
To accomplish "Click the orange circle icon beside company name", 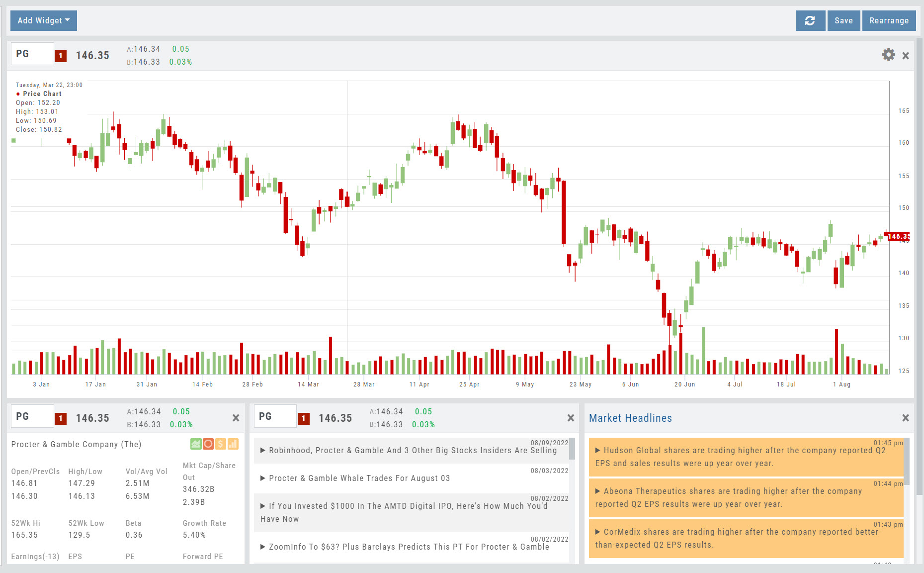I will 208,444.
